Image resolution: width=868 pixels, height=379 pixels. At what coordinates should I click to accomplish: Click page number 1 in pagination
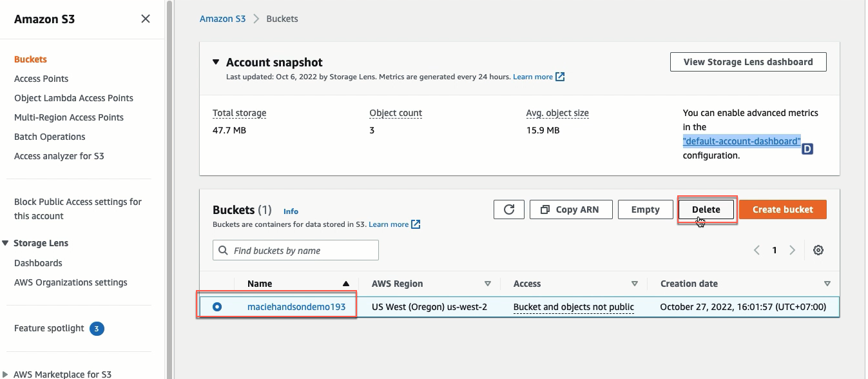point(775,250)
